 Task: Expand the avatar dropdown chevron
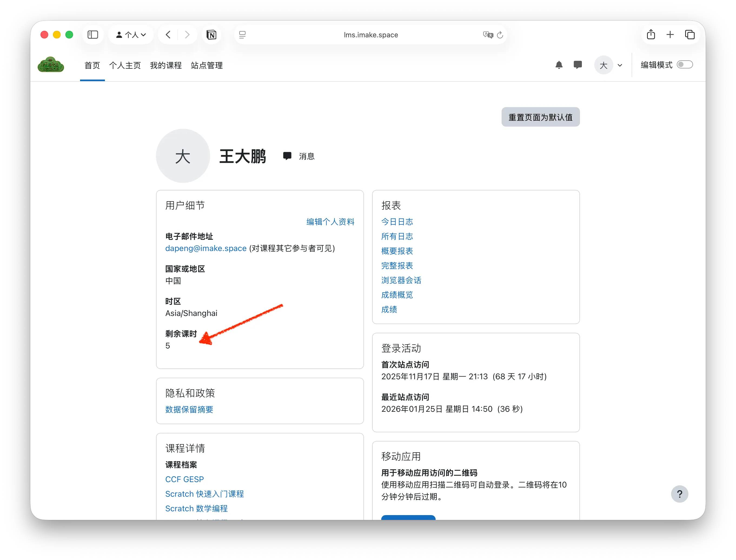(x=620, y=65)
